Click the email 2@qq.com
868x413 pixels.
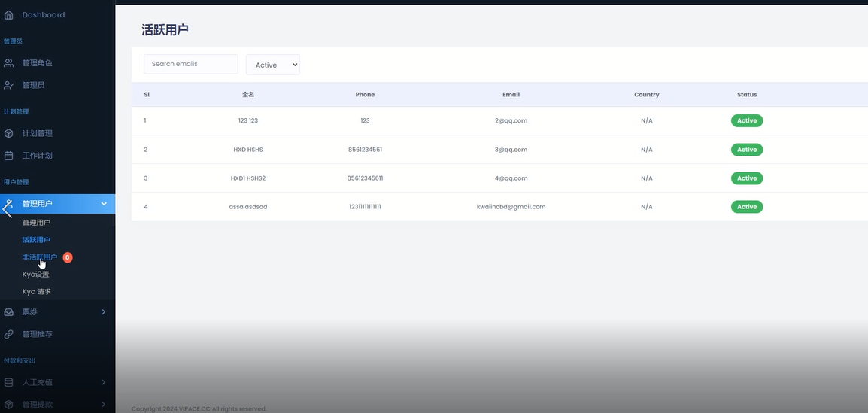point(511,120)
